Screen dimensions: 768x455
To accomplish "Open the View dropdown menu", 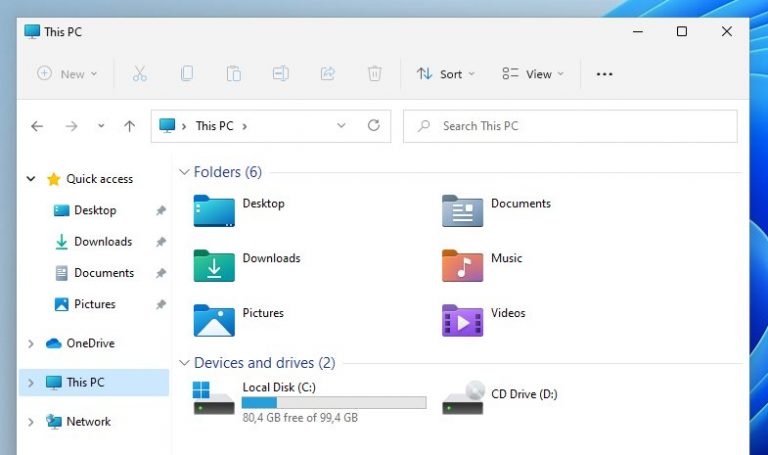I will click(533, 74).
